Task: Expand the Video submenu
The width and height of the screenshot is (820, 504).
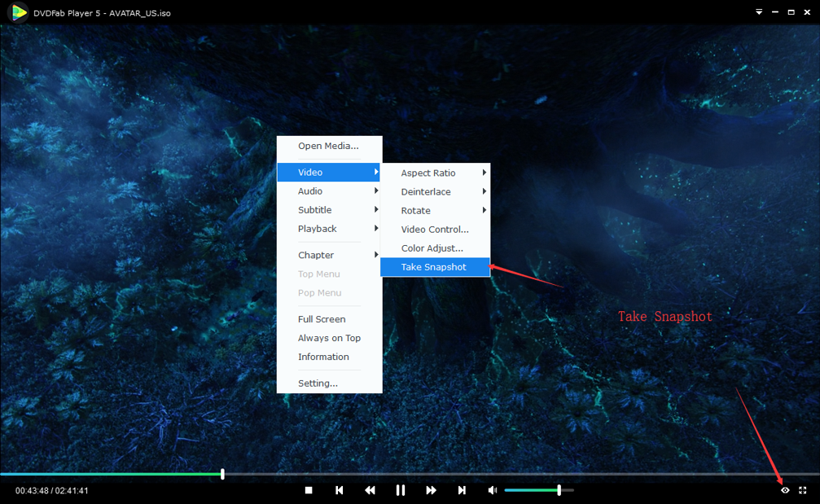Action: [330, 172]
